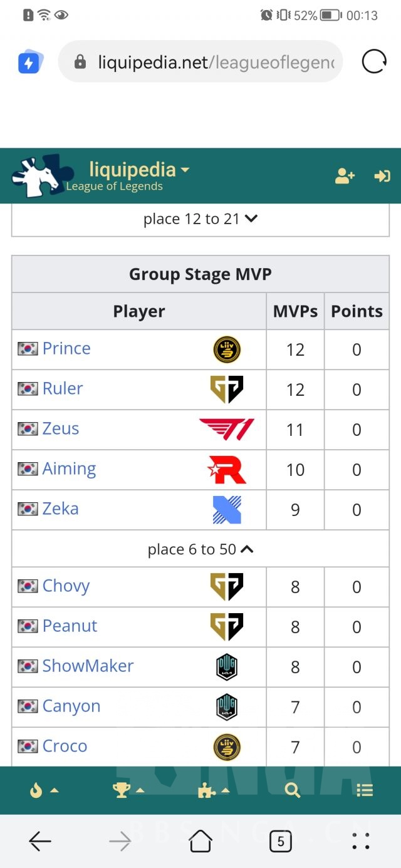Open the browser's four-dot menu

coord(361,842)
